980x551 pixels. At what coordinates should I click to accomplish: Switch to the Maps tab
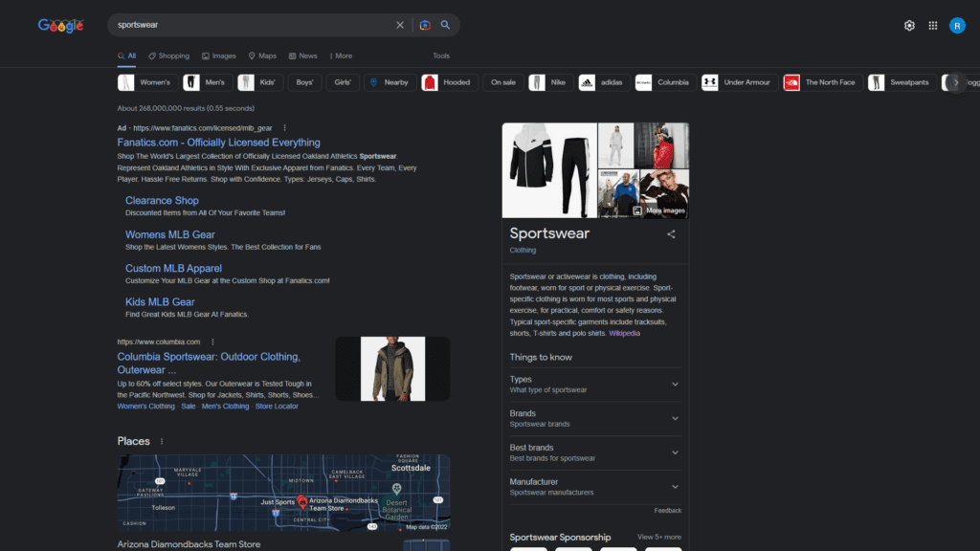coord(262,56)
